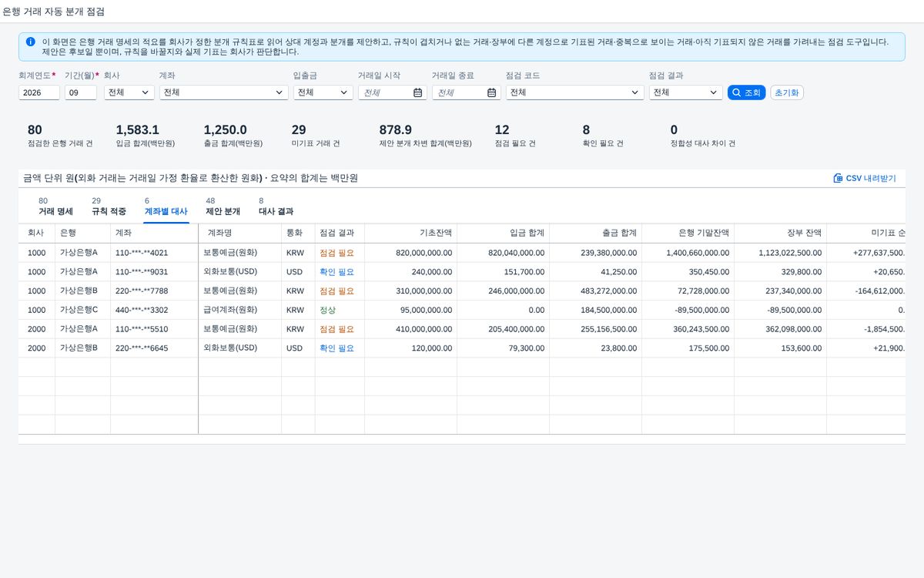Expand the 점검 코드 dropdown
Image resolution: width=924 pixels, height=578 pixels.
[635, 92]
